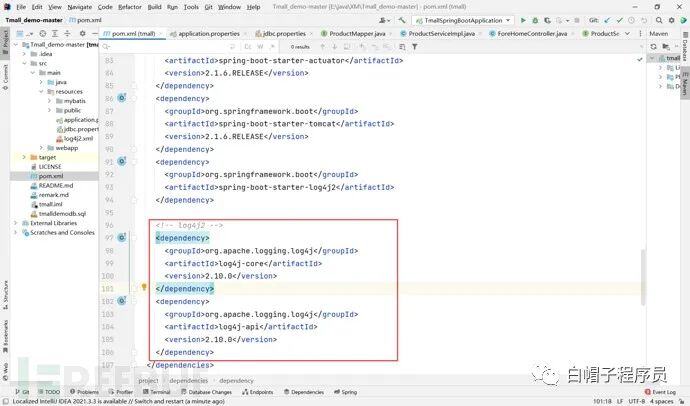The image size is (690, 406).
Task: Click gutter icon on line 91
Action: click(122, 161)
